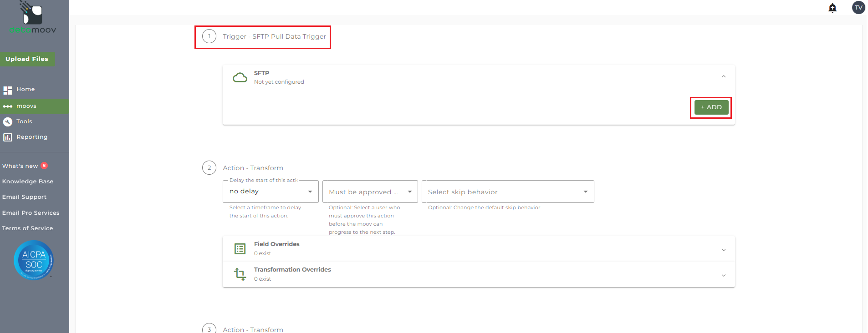Click the moovs flow icon
Image resolution: width=868 pixels, height=333 pixels.
(8, 106)
